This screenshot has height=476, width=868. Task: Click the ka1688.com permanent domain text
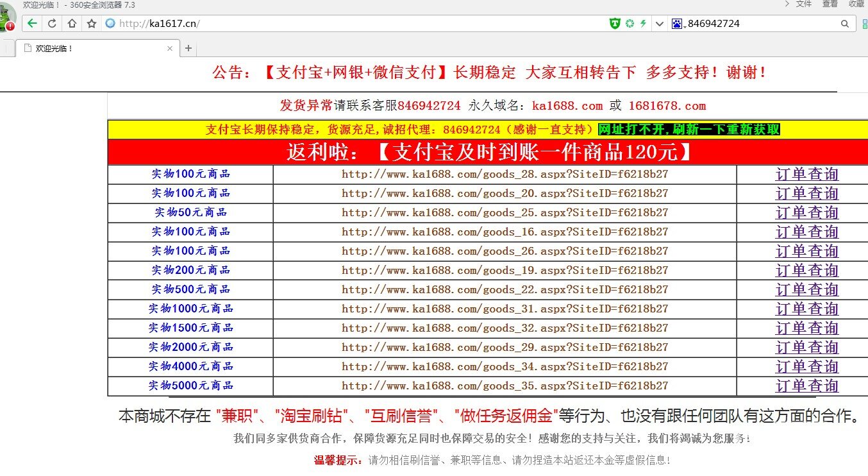tap(567, 106)
